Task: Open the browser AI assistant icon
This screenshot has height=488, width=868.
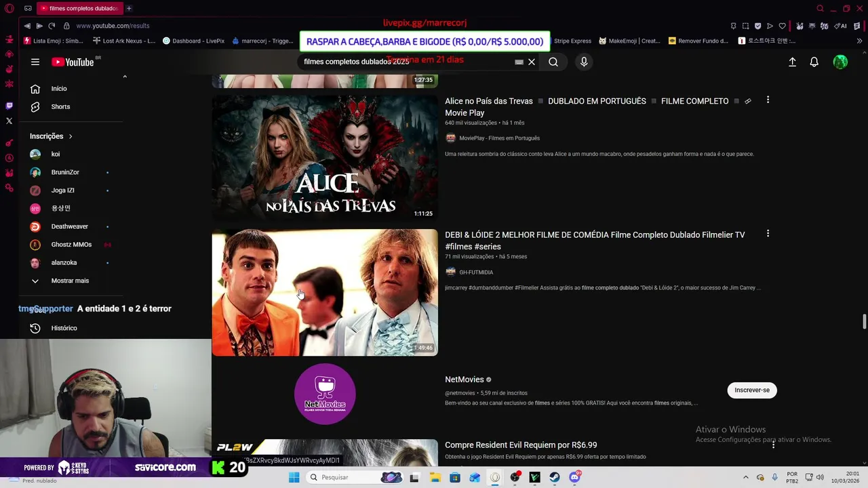Action: 842,26
